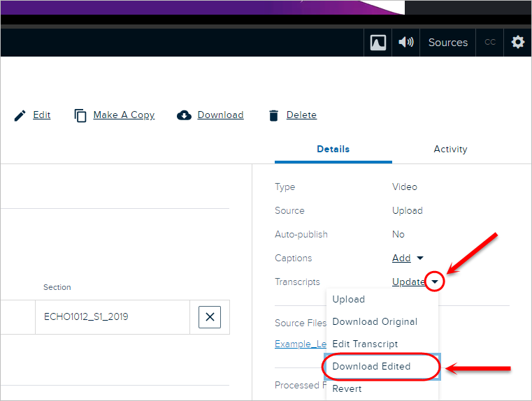
Task: Select Edit Transcript menu option
Action: [x=365, y=344]
